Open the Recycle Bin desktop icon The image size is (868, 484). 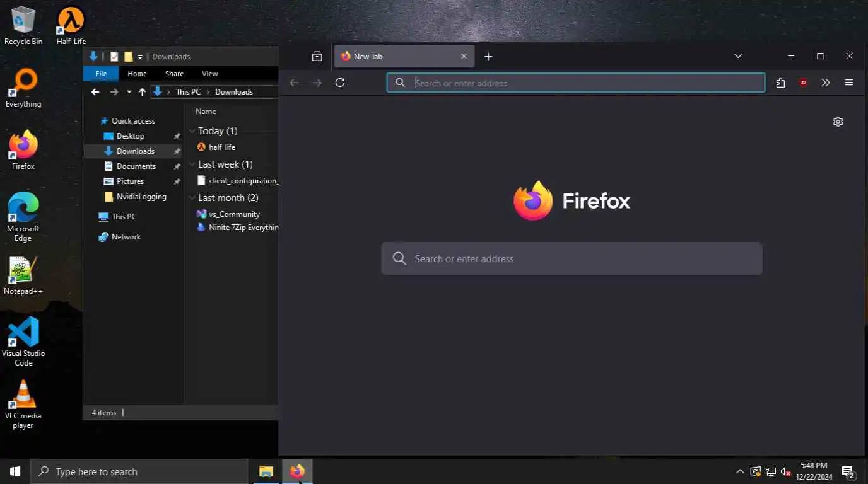click(x=23, y=25)
